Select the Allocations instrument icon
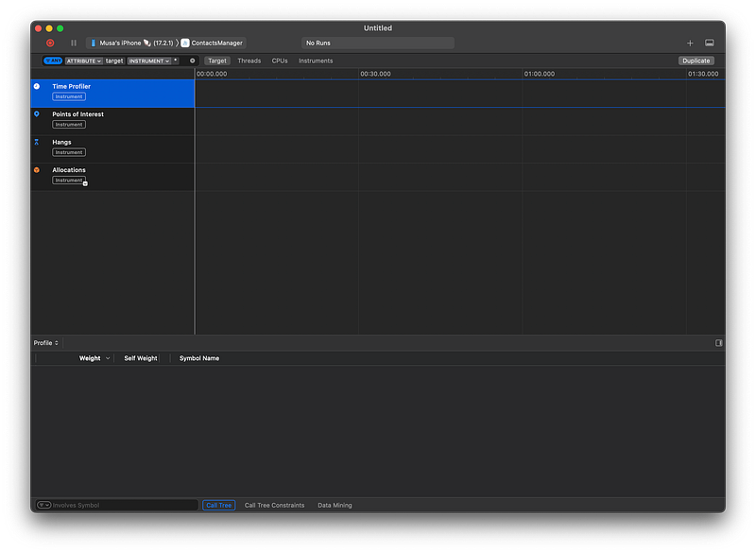The width and height of the screenshot is (756, 553). 36,170
